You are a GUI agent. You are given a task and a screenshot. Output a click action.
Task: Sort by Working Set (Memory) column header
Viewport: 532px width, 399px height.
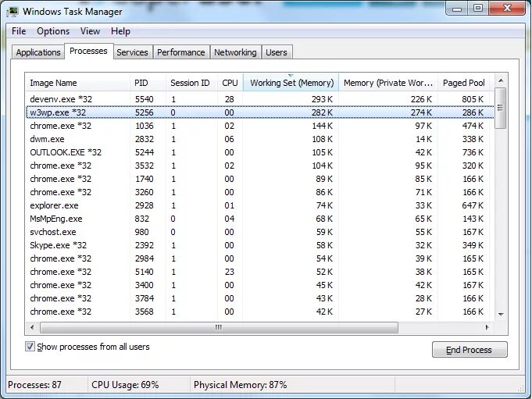(291, 83)
